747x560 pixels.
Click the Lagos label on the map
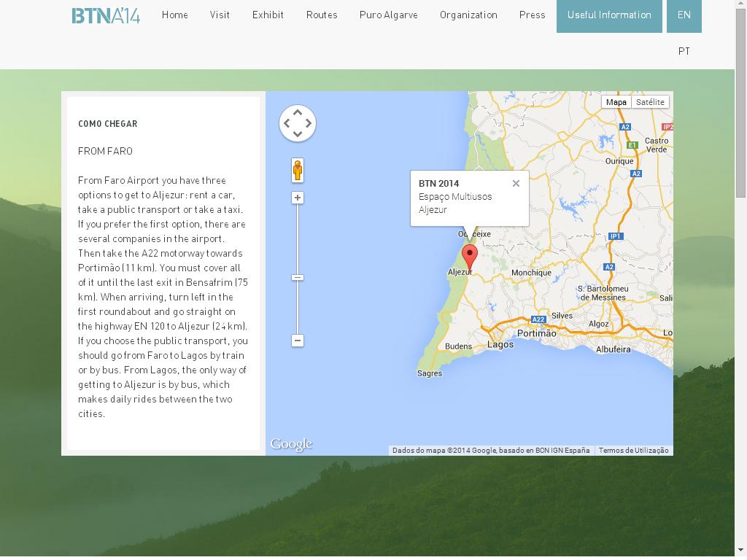click(x=500, y=345)
